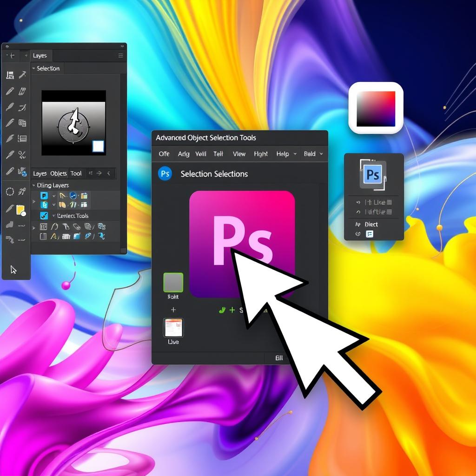Select the crossed arrow tool icon
Image resolution: width=476 pixels, height=476 pixels.
pos(22,107)
